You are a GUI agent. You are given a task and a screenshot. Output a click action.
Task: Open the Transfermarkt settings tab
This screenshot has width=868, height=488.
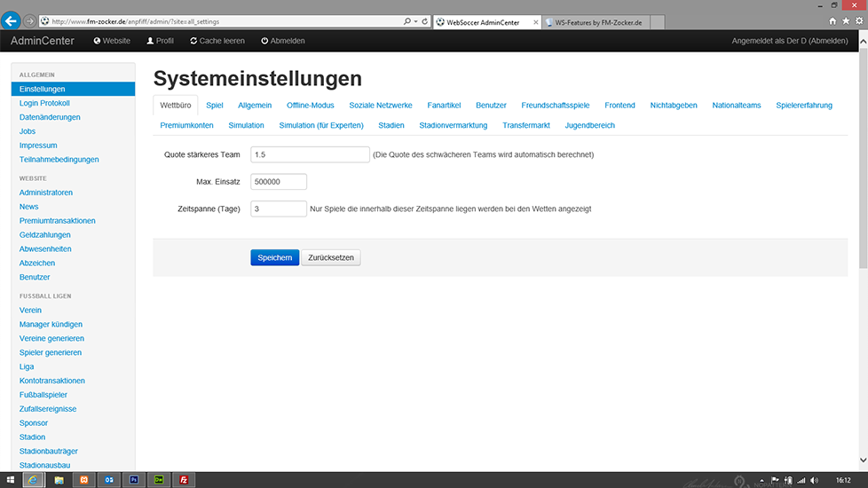tap(525, 125)
